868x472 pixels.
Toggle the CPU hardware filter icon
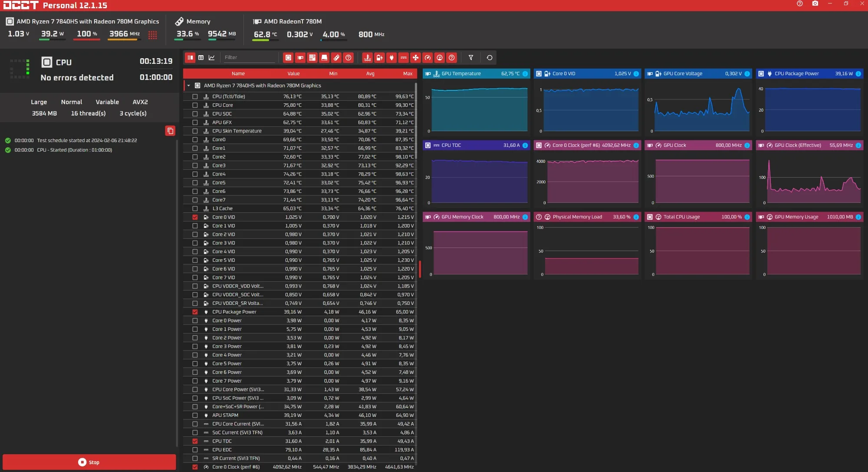coord(288,58)
